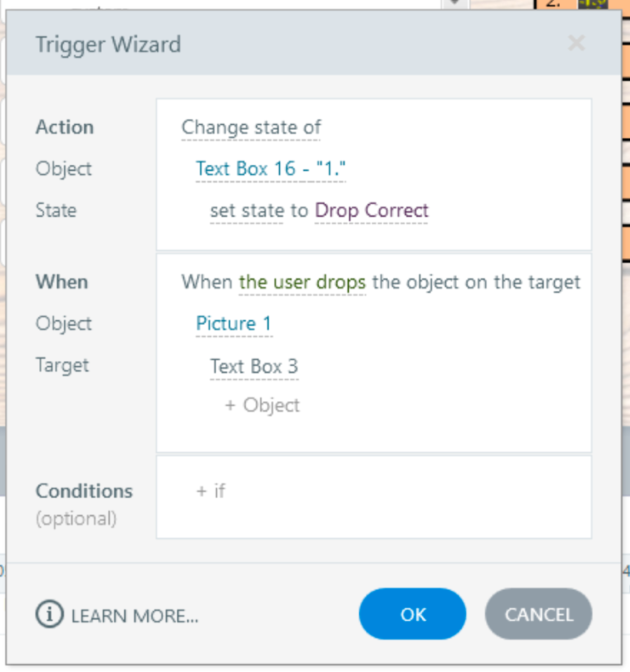Image resolution: width=630 pixels, height=672 pixels.
Task: Click the 'When' section label
Action: (62, 282)
